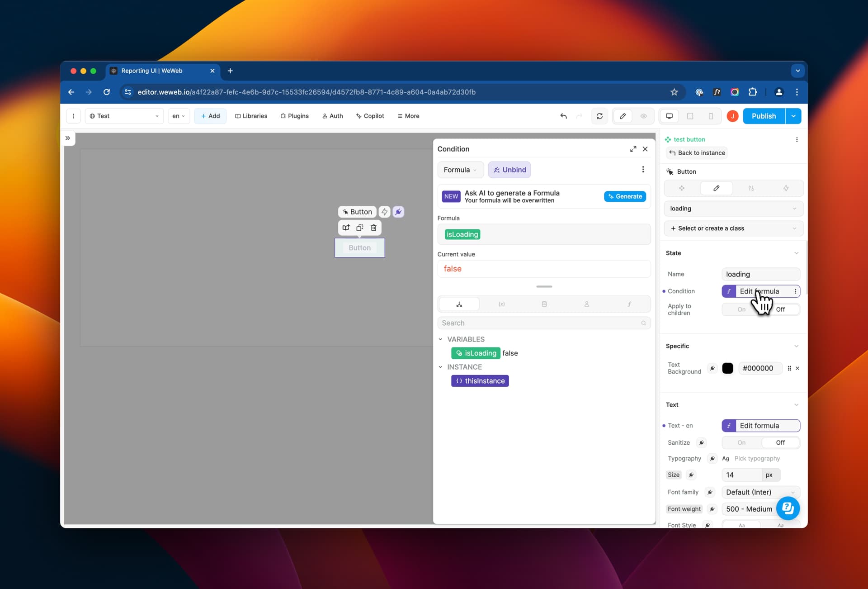Screen dimensions: 868x589
Task: Click the duplicate icon above the Button
Action: [359, 228]
